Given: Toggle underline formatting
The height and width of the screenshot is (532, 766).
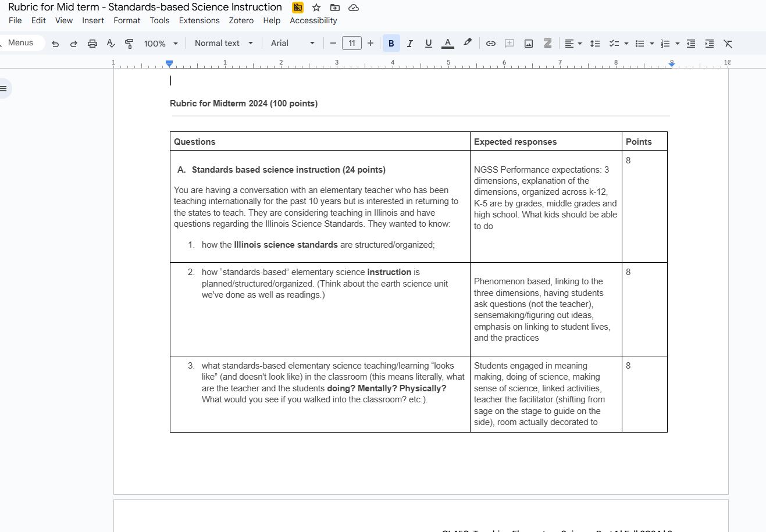Looking at the screenshot, I should [x=428, y=43].
